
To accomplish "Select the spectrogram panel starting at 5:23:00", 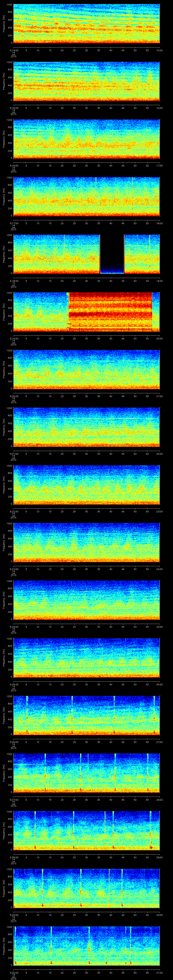I will pos(87,543).
